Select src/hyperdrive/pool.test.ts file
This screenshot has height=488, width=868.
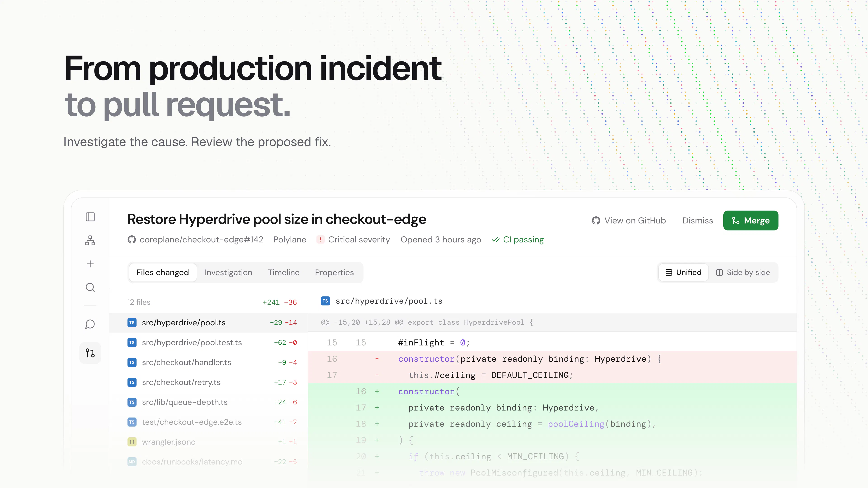(x=209, y=343)
